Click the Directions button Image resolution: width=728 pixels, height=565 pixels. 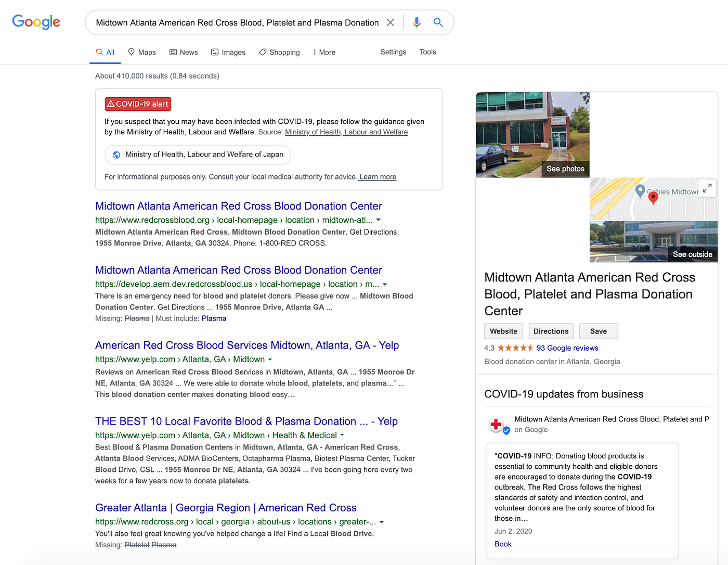click(x=551, y=331)
